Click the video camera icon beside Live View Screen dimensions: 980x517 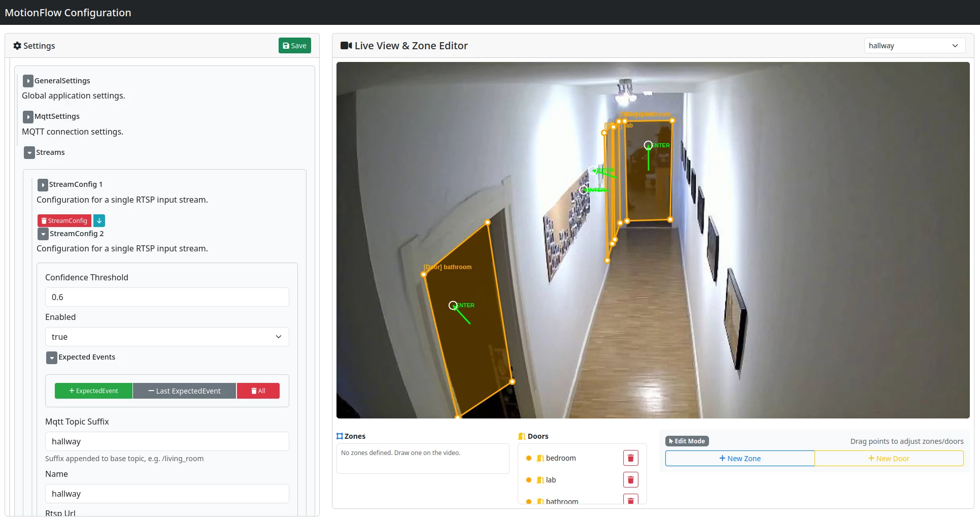tap(346, 46)
